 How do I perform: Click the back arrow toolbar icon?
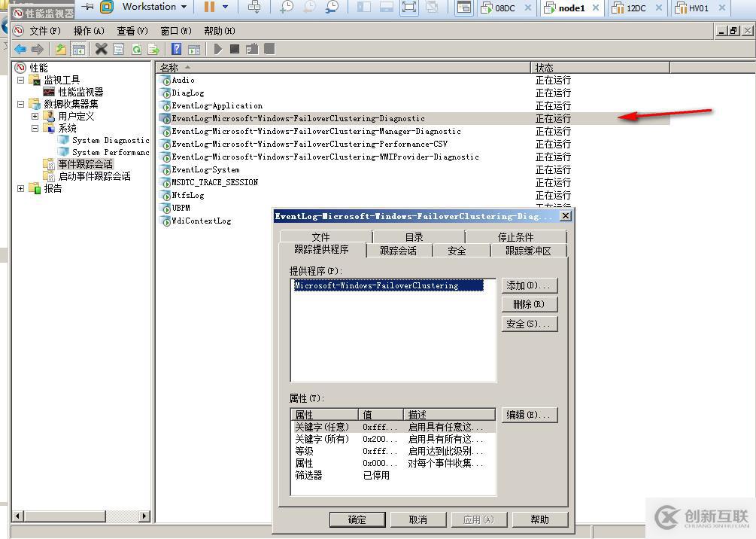pyautogui.click(x=20, y=49)
